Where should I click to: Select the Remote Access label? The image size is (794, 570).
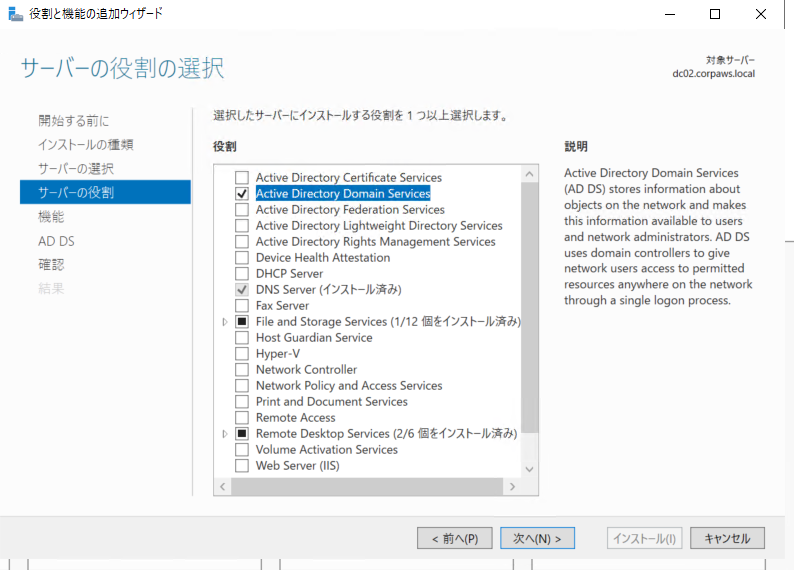click(x=296, y=418)
